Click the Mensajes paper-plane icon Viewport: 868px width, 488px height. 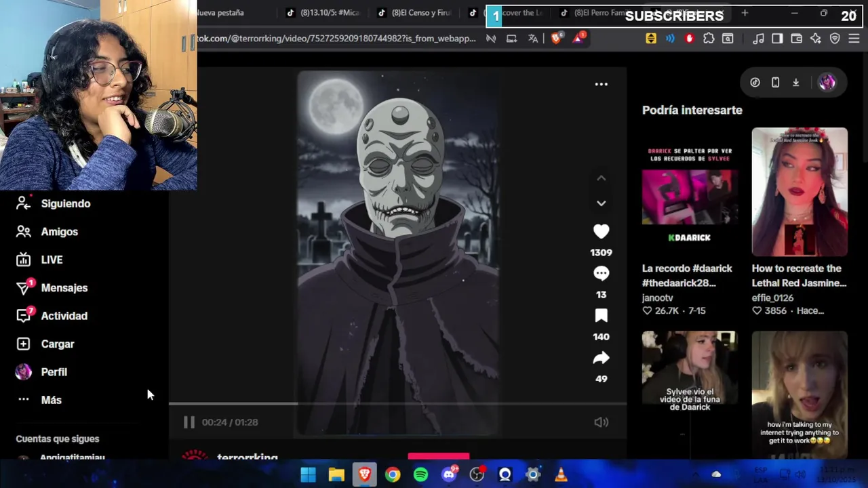[x=23, y=288]
